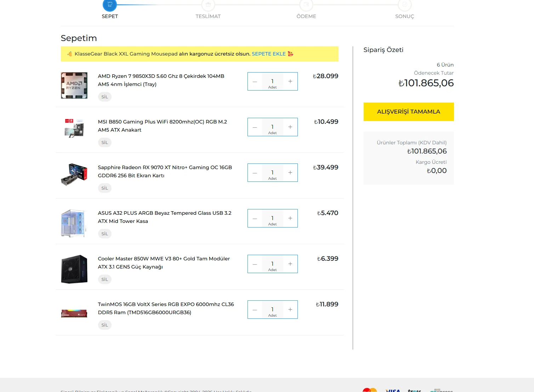Click the ₺11.899 price of TwinMOS RAM
The width and height of the screenshot is (534, 392).
coord(327,304)
